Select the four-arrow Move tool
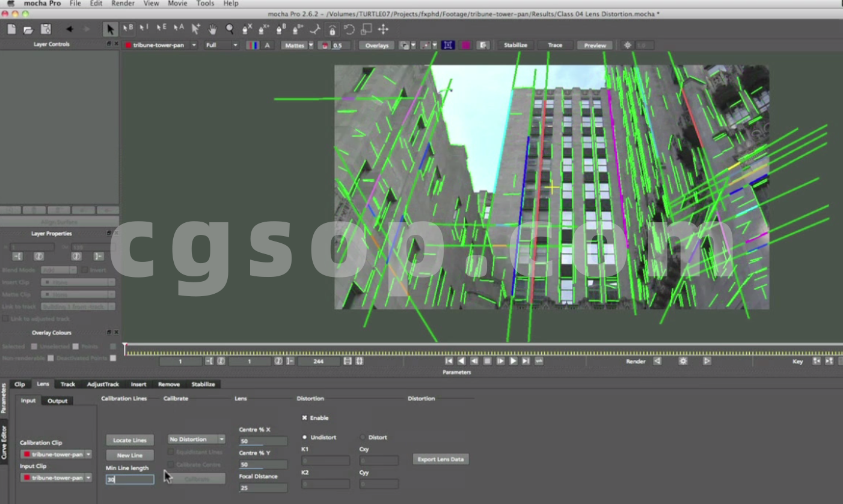The image size is (843, 504). coord(383,29)
